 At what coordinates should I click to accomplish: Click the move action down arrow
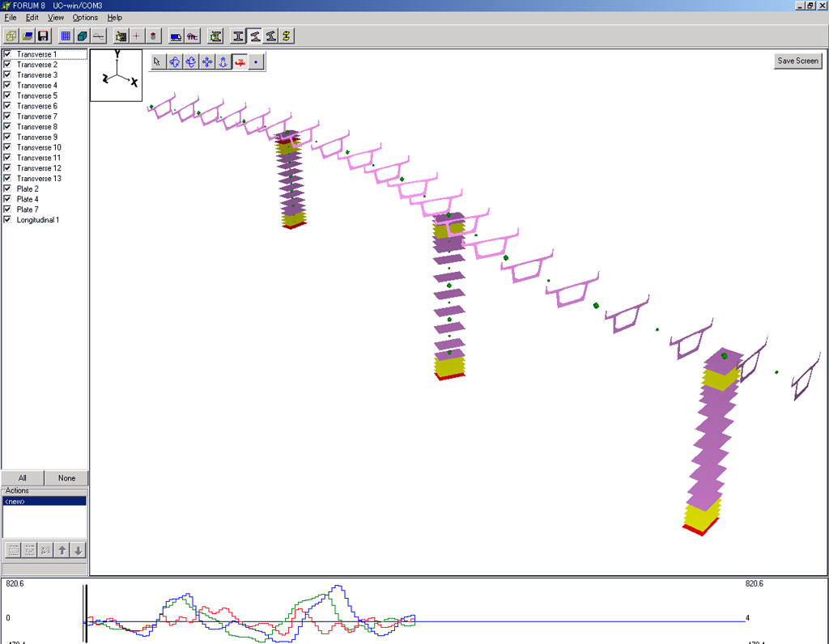tap(78, 550)
